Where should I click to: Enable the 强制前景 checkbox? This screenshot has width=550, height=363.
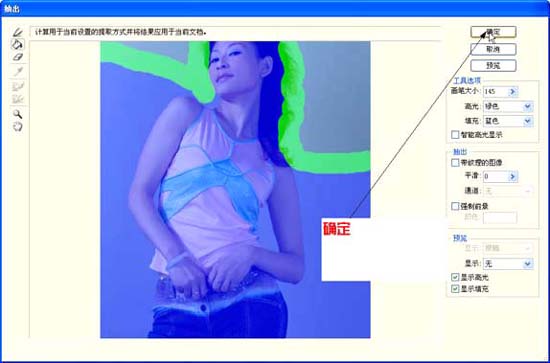455,206
